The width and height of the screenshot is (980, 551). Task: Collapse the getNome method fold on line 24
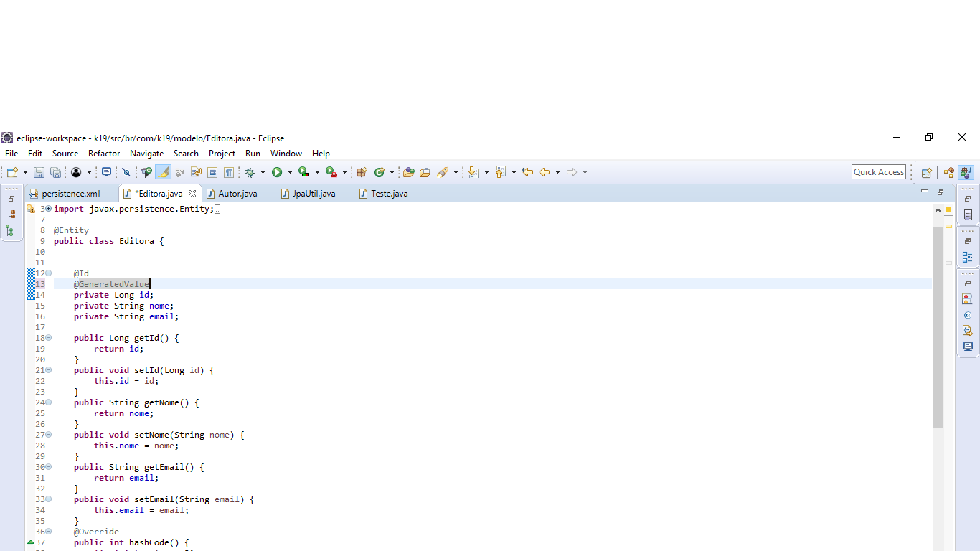click(49, 402)
